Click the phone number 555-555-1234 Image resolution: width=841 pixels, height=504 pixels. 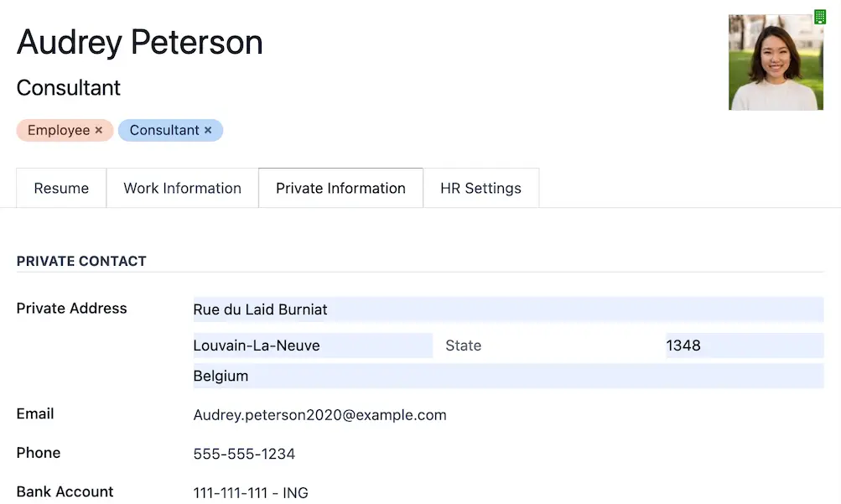[244, 455]
